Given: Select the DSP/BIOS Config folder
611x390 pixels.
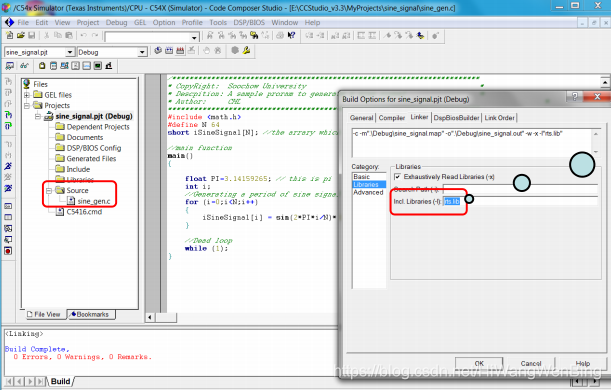Looking at the screenshot, I should pyautogui.click(x=94, y=148).
